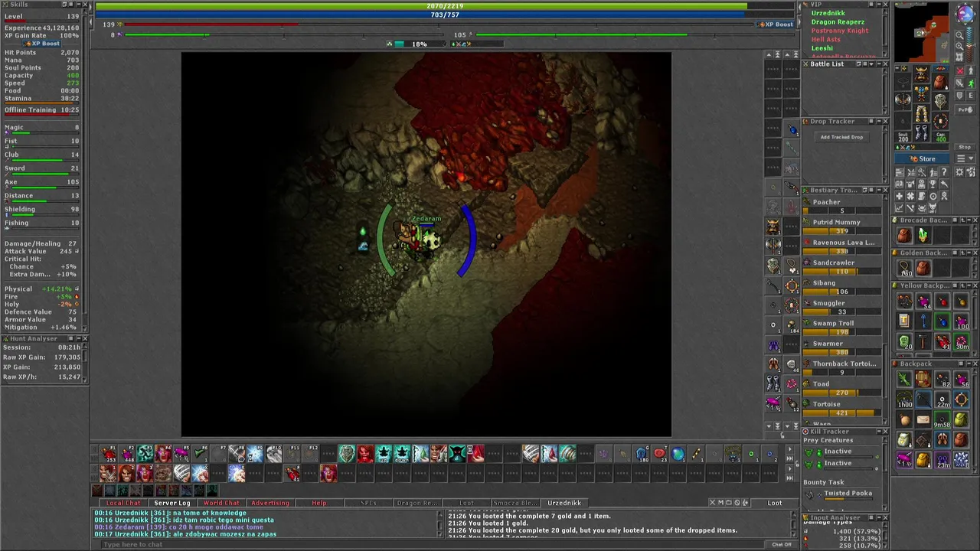Viewport: 980px width, 551px height.
Task: Click the helmet equipment slot
Action: click(x=921, y=73)
